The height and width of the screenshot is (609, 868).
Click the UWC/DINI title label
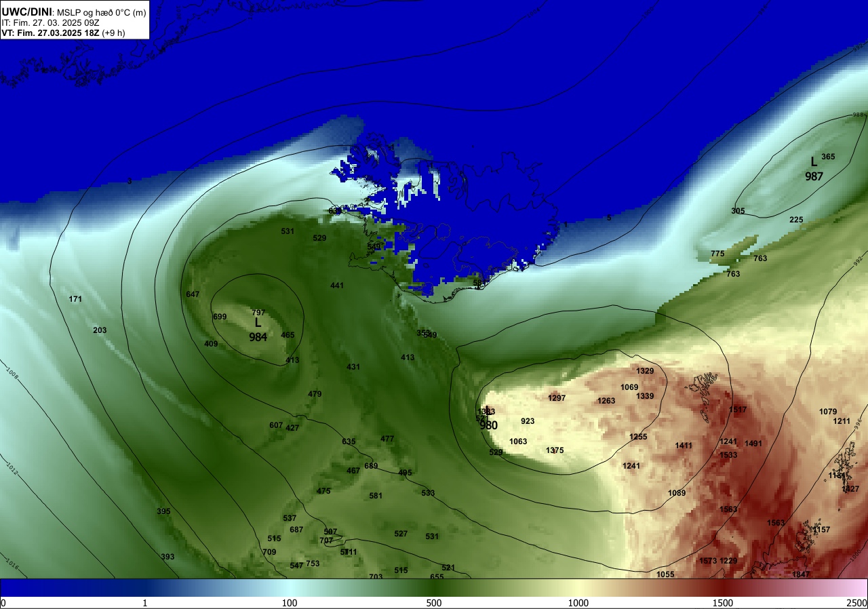[26, 11]
